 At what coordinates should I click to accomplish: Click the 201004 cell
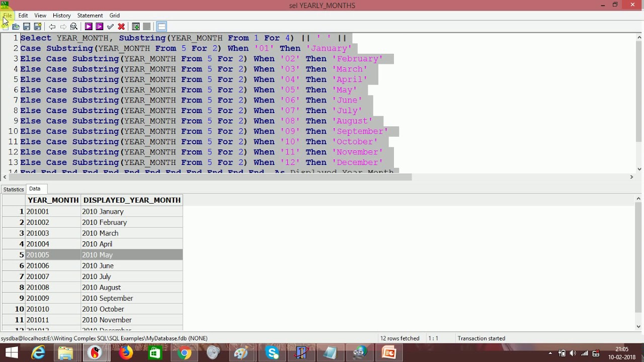pyautogui.click(x=53, y=244)
